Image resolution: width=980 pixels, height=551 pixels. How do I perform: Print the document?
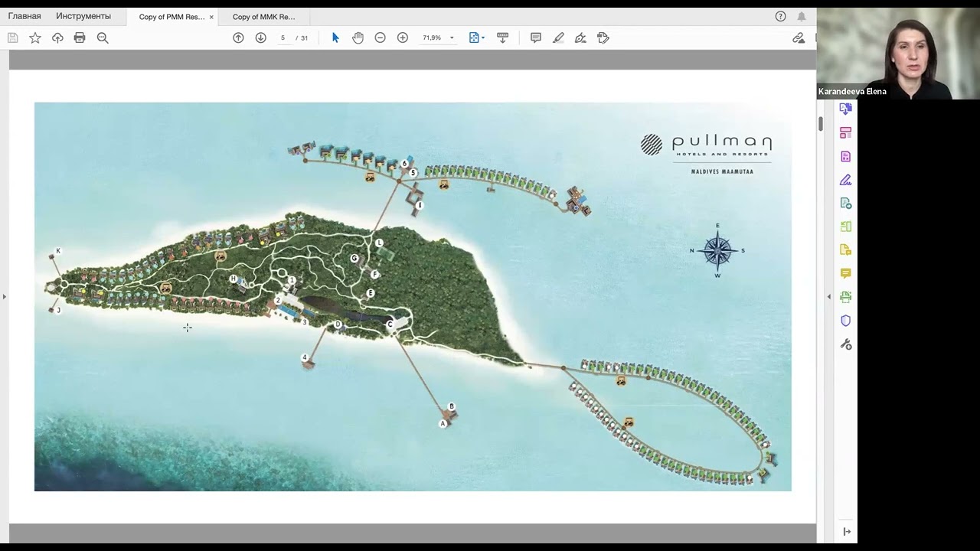pos(80,37)
